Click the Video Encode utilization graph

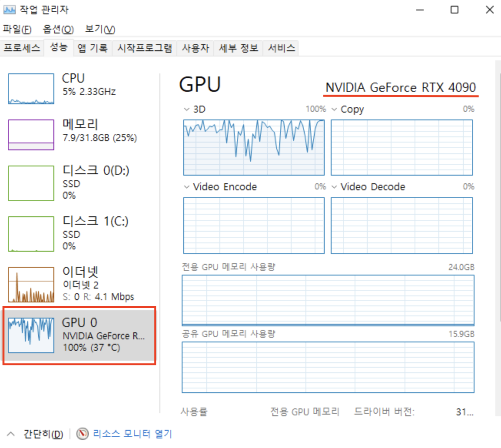coord(254,226)
